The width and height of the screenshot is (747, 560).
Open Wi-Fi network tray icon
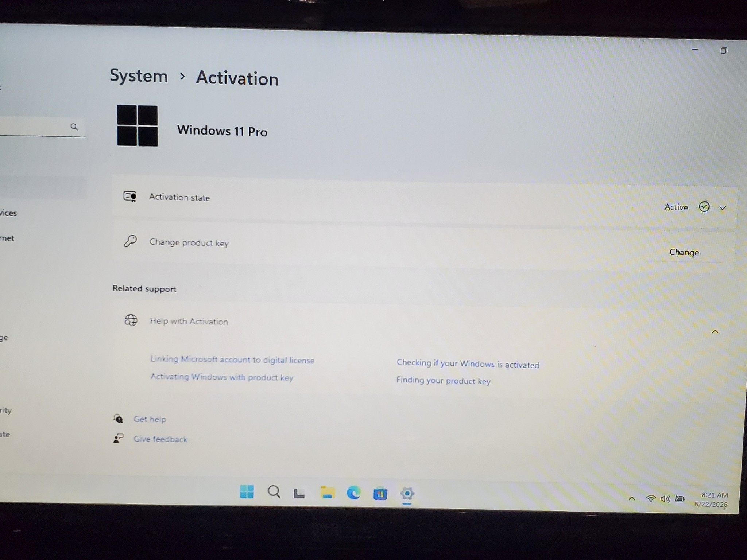(651, 498)
